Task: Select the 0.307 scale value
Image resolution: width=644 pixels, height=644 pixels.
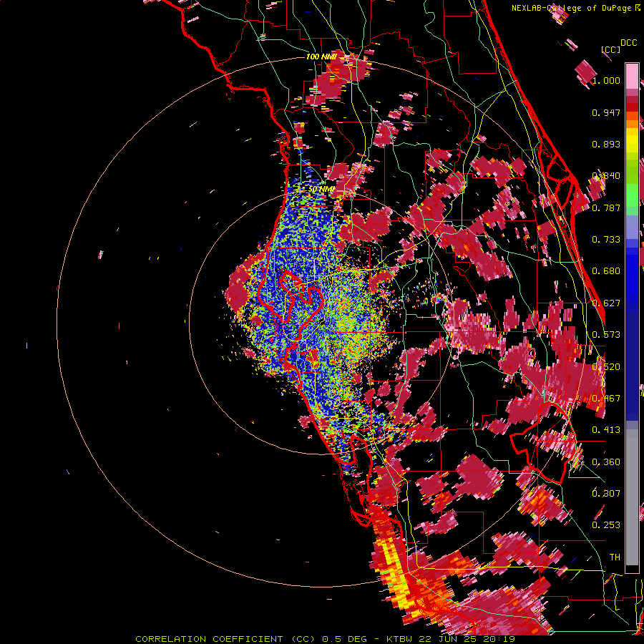Action: (x=606, y=493)
